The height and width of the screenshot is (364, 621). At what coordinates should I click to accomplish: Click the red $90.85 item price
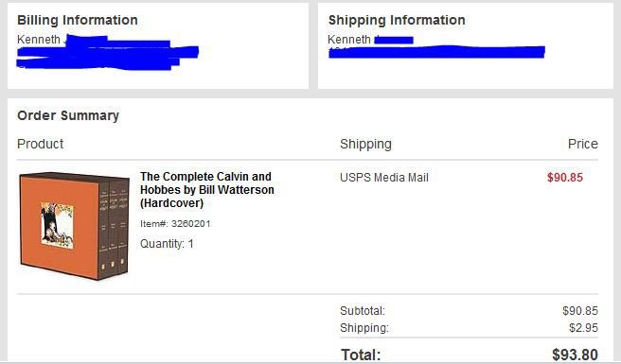pyautogui.click(x=565, y=177)
